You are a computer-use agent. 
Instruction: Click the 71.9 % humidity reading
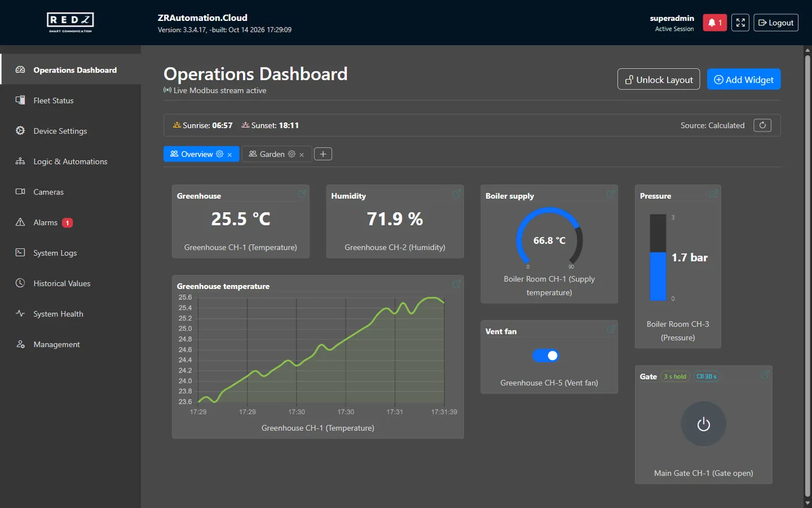tap(395, 219)
